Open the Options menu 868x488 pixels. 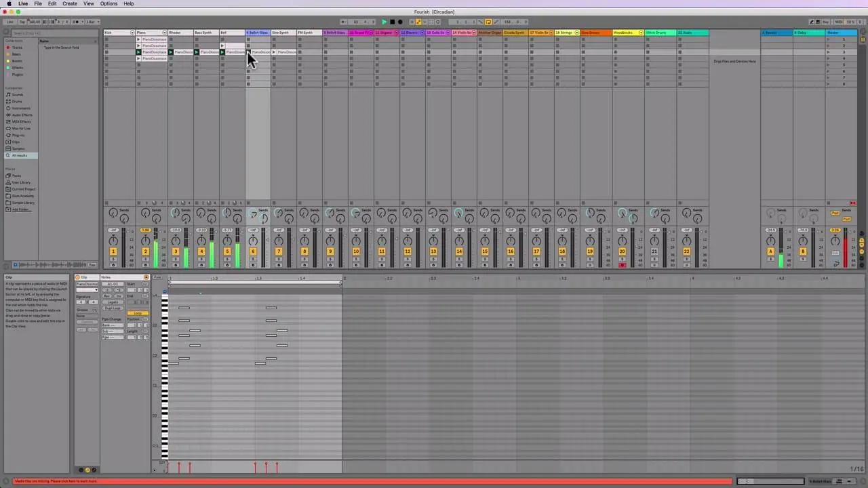tap(108, 3)
